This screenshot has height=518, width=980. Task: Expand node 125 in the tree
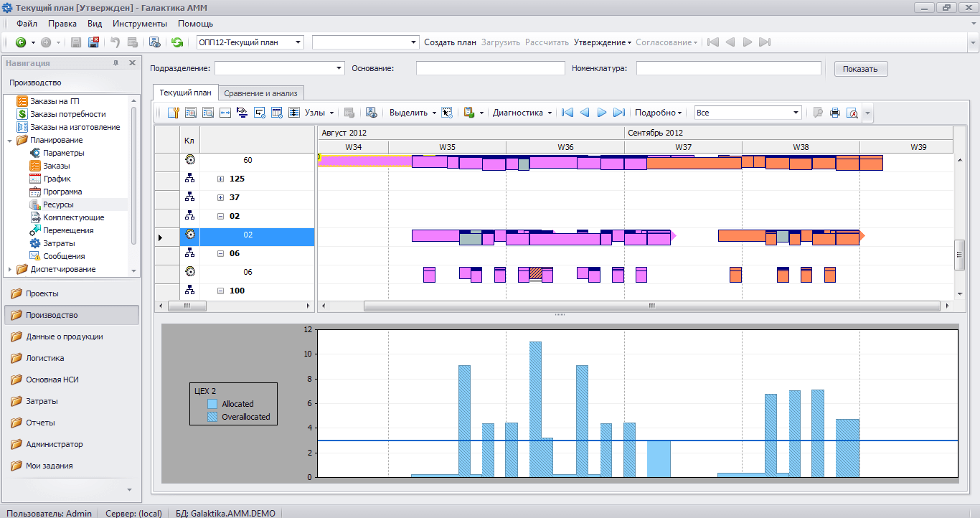[x=221, y=179]
